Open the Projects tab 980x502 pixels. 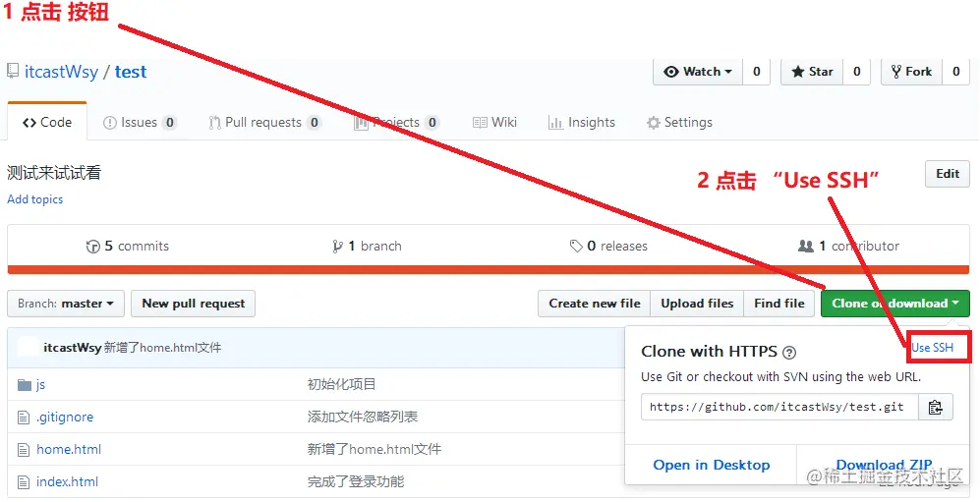[396, 123]
